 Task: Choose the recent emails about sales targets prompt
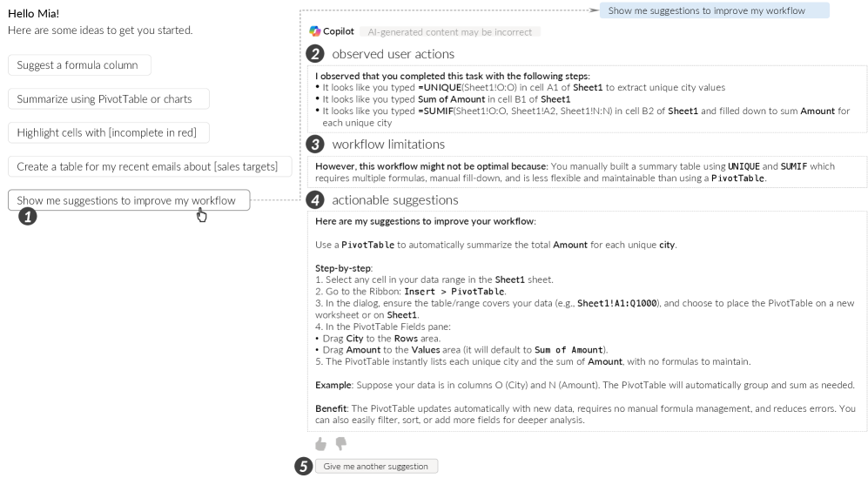148,166
